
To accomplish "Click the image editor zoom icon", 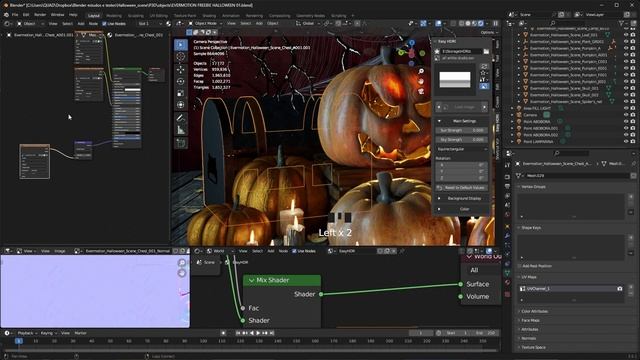I will point(182,263).
